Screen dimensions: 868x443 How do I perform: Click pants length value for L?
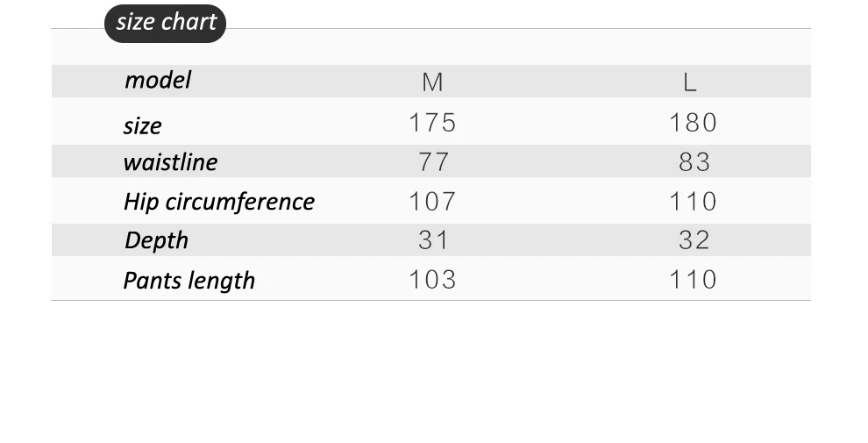693,280
